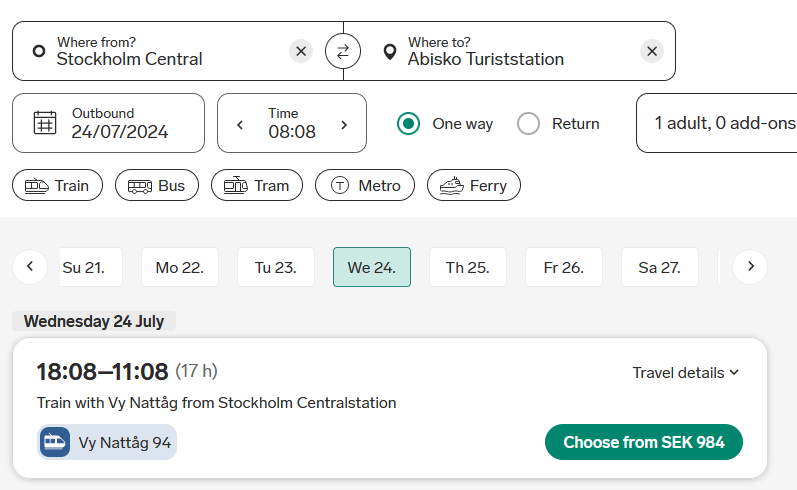Switch to the Th 25. date tab
The image size is (797, 490).
click(x=467, y=267)
